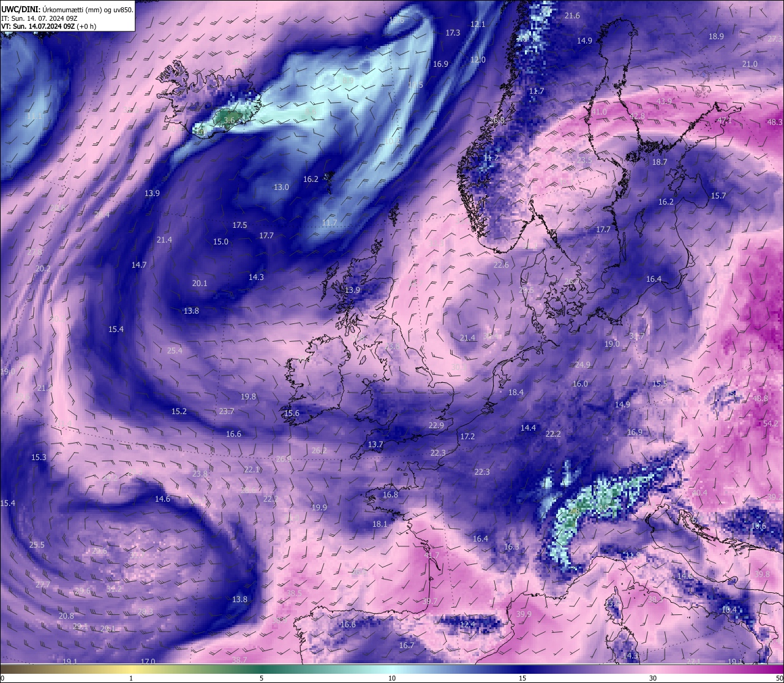
Task: Click the map value "18.1"
Action: [x=380, y=524]
